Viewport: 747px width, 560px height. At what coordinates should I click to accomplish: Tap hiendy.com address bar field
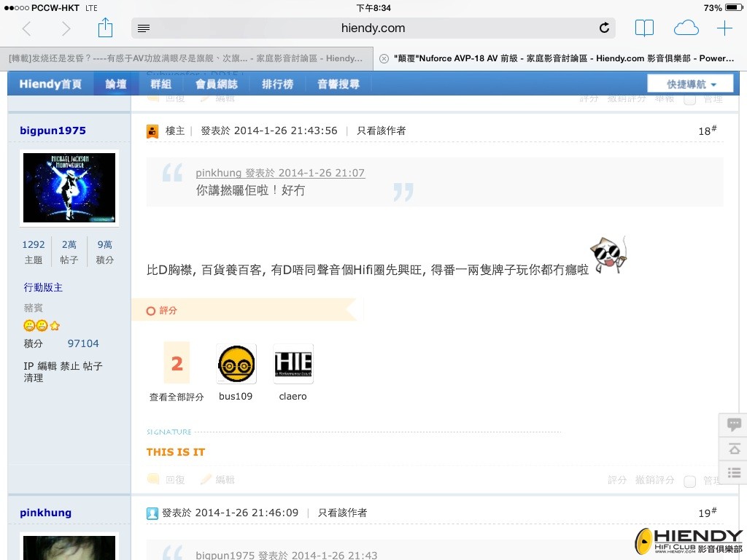coord(373,28)
